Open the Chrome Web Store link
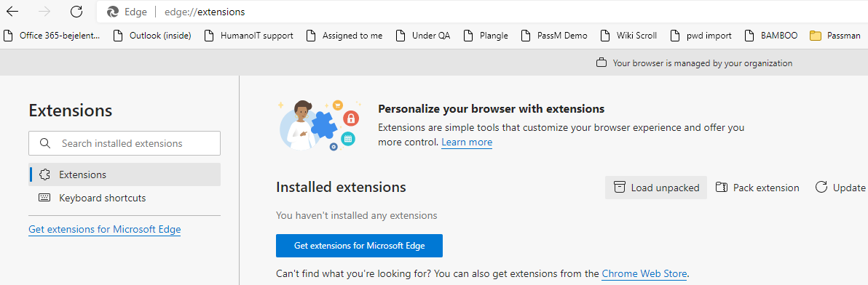Image resolution: width=868 pixels, height=285 pixels. tap(644, 273)
